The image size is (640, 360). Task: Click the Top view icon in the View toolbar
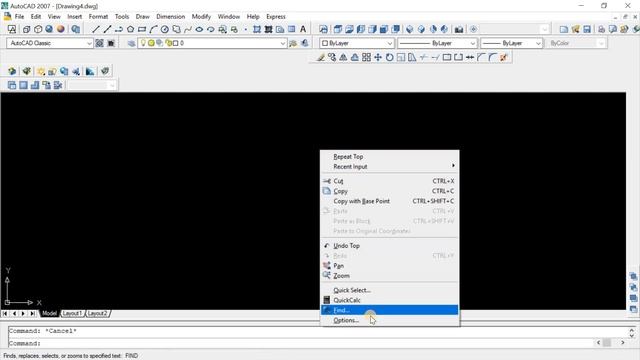[338, 29]
